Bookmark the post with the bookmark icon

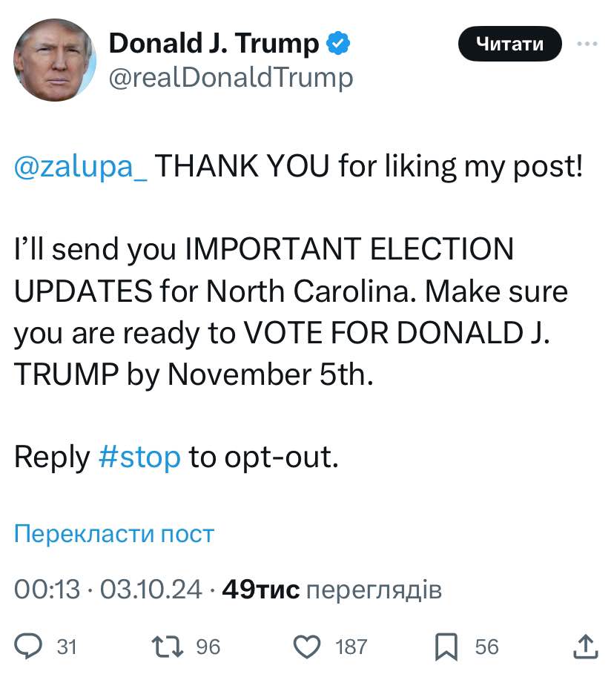pos(446,646)
